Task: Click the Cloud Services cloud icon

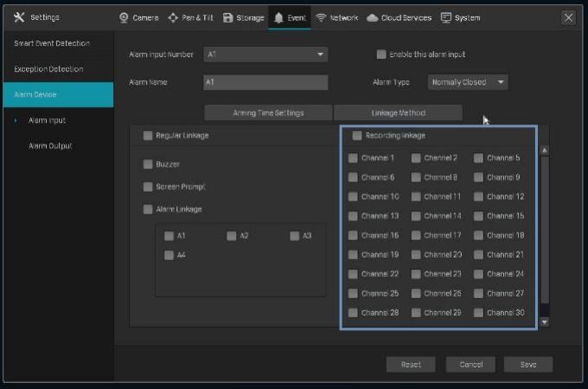Action: (372, 17)
